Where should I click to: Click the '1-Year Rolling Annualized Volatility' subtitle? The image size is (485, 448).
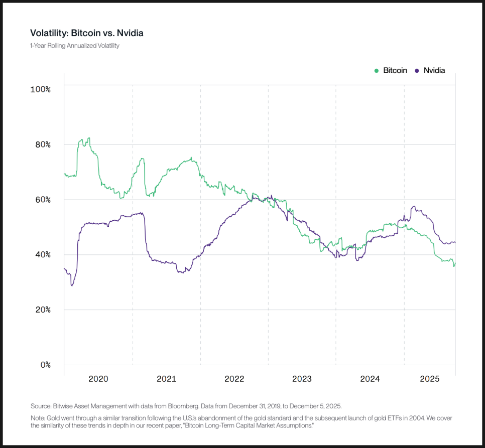tap(75, 46)
